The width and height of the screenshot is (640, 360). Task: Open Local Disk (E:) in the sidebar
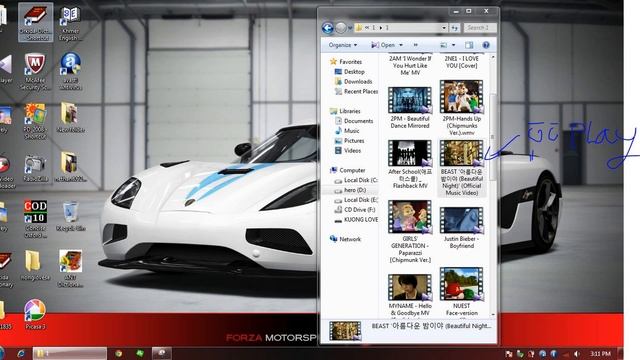[356, 200]
